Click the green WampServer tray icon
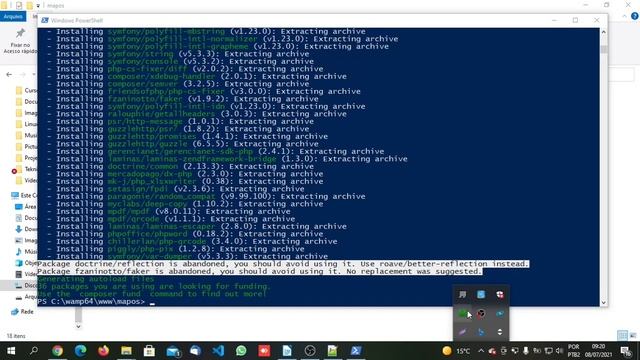640x360 pixels. (x=462, y=313)
